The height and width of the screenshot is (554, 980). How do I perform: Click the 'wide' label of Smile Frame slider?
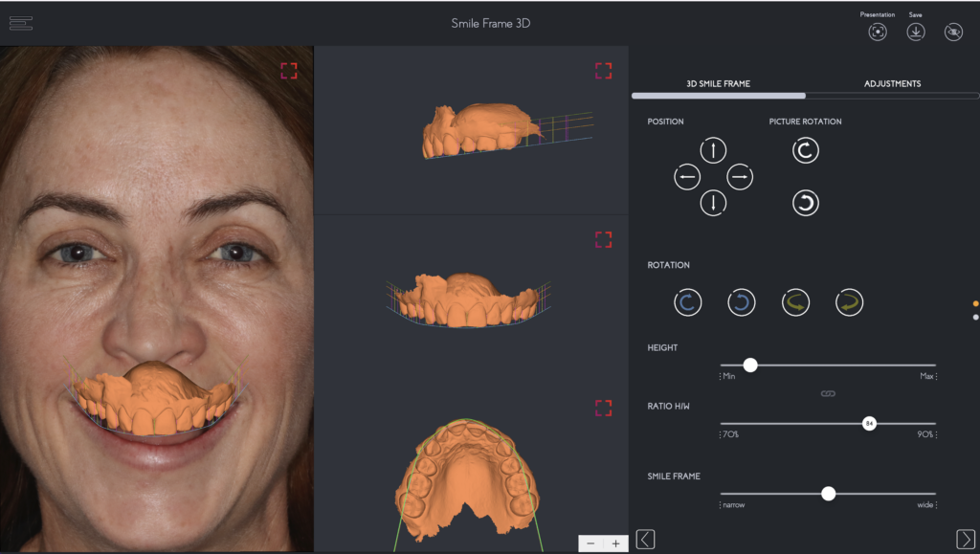coord(925,504)
